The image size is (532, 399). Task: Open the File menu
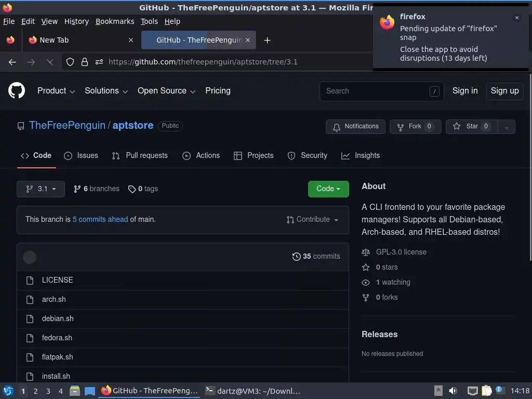pos(9,21)
